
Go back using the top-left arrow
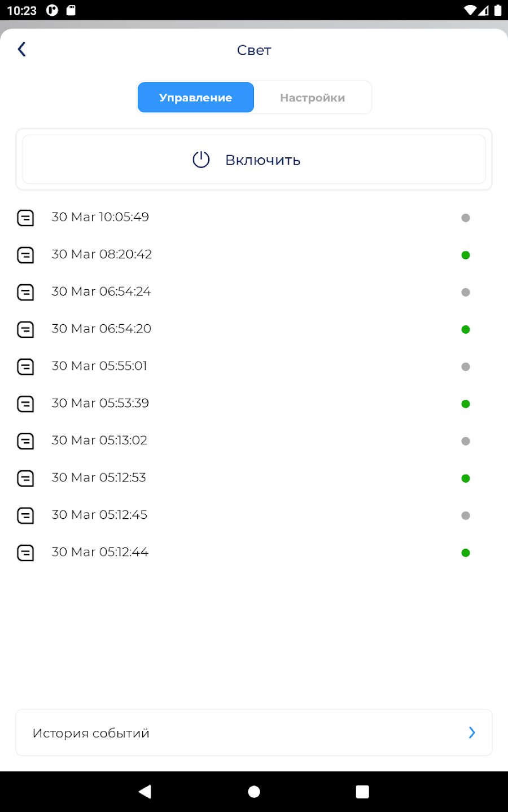[22, 50]
